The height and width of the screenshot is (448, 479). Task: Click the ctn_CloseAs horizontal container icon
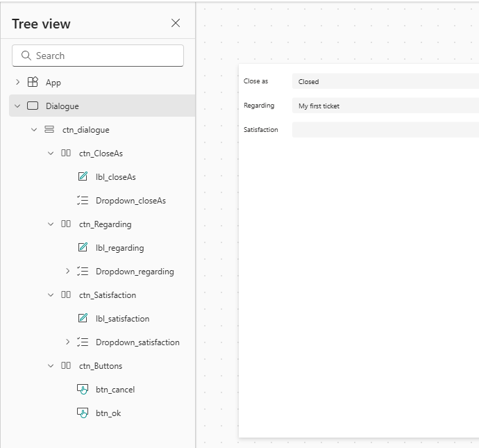point(66,153)
